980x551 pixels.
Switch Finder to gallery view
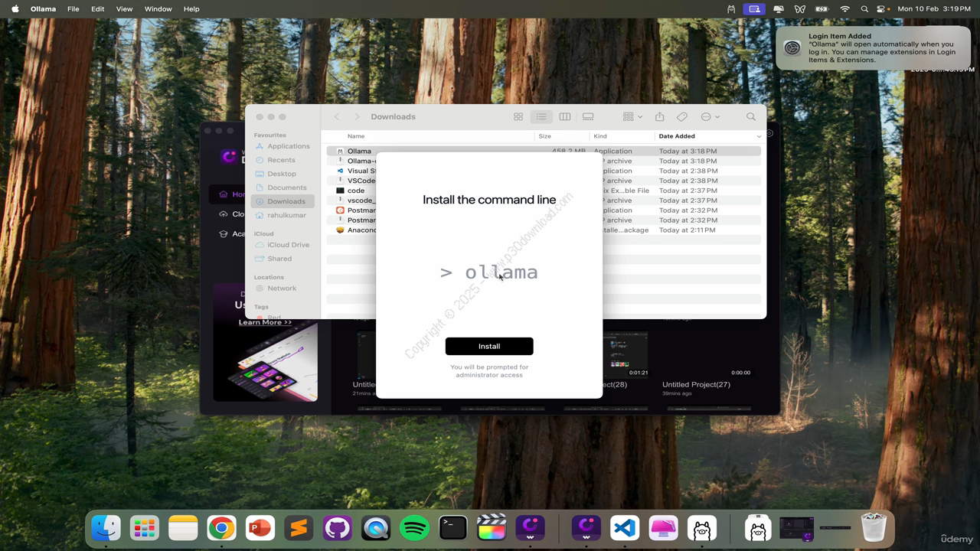pos(588,116)
